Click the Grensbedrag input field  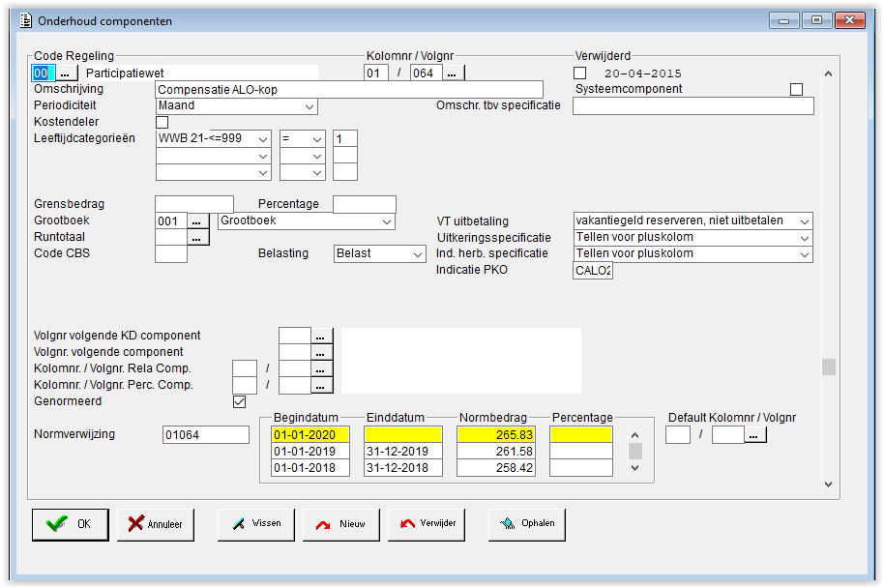click(194, 204)
